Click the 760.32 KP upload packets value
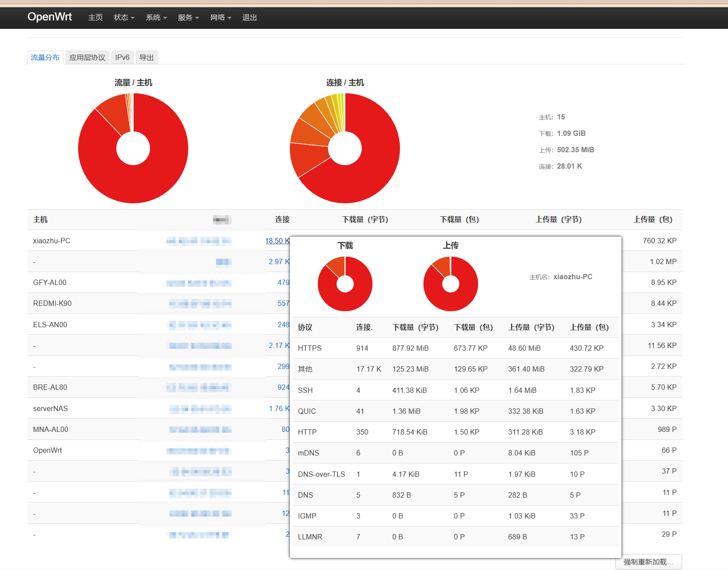728x570 pixels. coord(660,241)
